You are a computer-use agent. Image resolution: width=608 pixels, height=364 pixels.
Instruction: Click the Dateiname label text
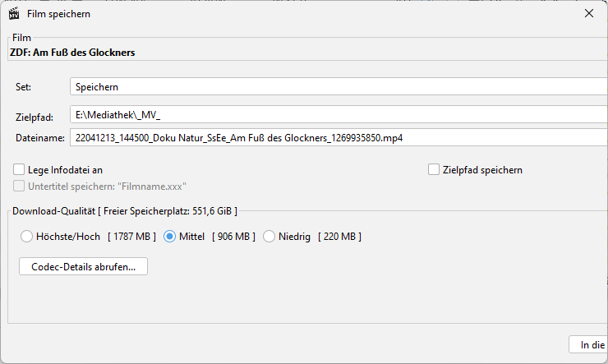click(x=39, y=137)
